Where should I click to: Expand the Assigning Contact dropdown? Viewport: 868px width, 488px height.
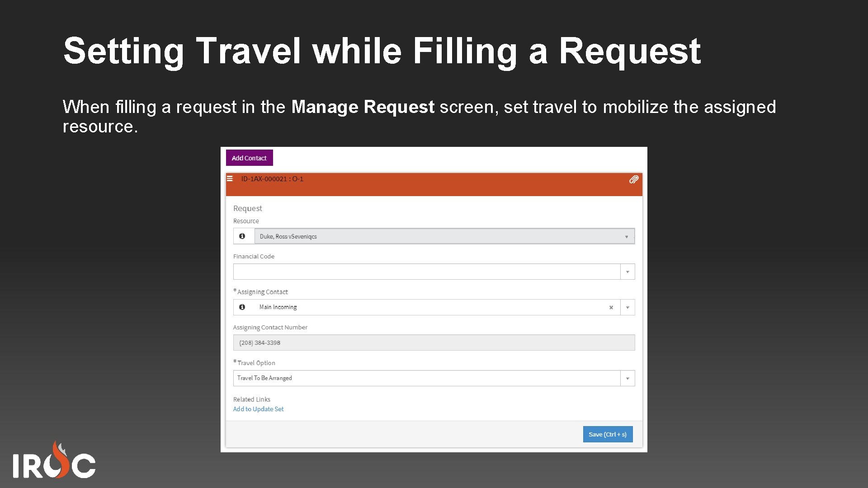coord(627,307)
